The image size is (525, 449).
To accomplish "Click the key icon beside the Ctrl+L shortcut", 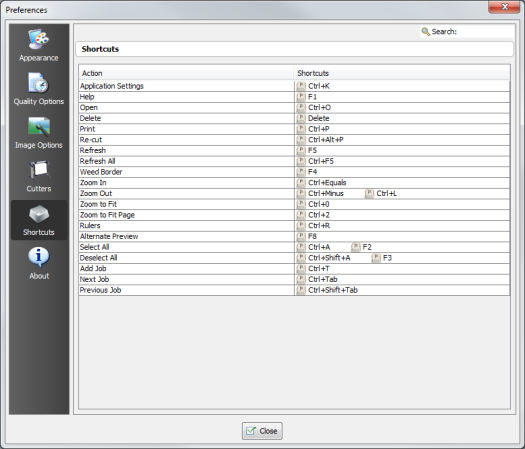I will [x=369, y=194].
